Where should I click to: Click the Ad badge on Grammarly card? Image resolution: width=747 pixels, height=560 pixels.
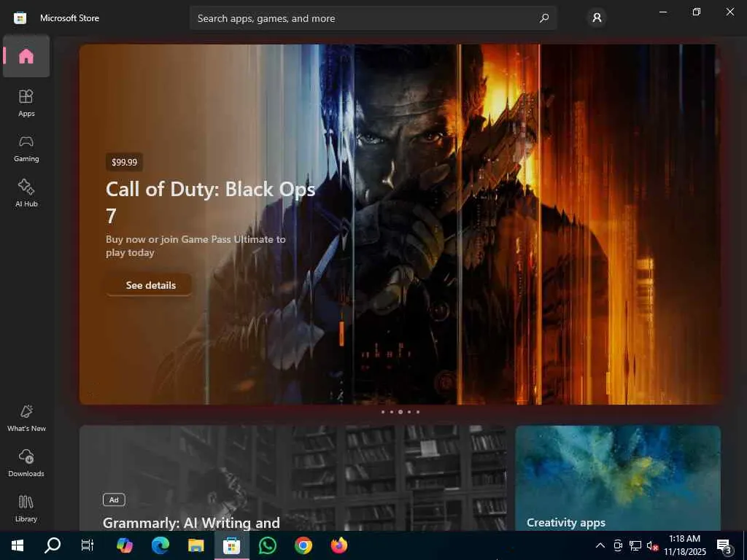pos(114,499)
